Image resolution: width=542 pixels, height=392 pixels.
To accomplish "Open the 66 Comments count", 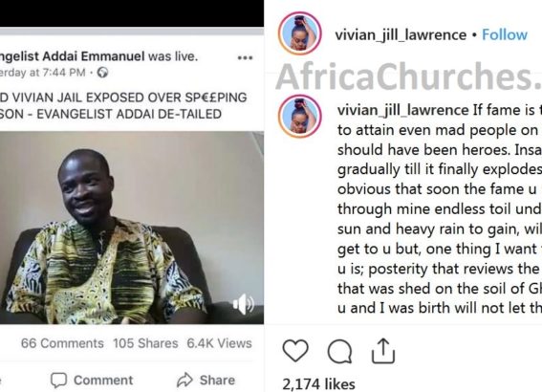I will pyautogui.click(x=62, y=343).
